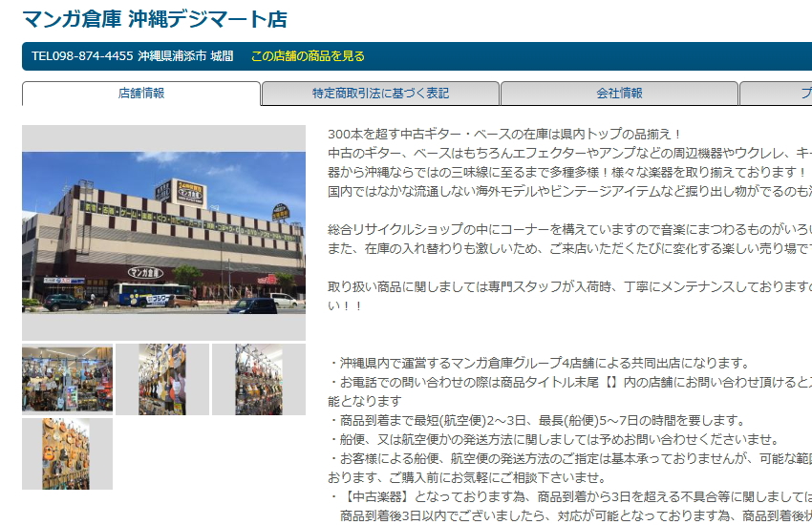The image size is (812, 525).
Task: Click the line starting 船便、又は航空便かの発送方法
Action: (x=554, y=440)
